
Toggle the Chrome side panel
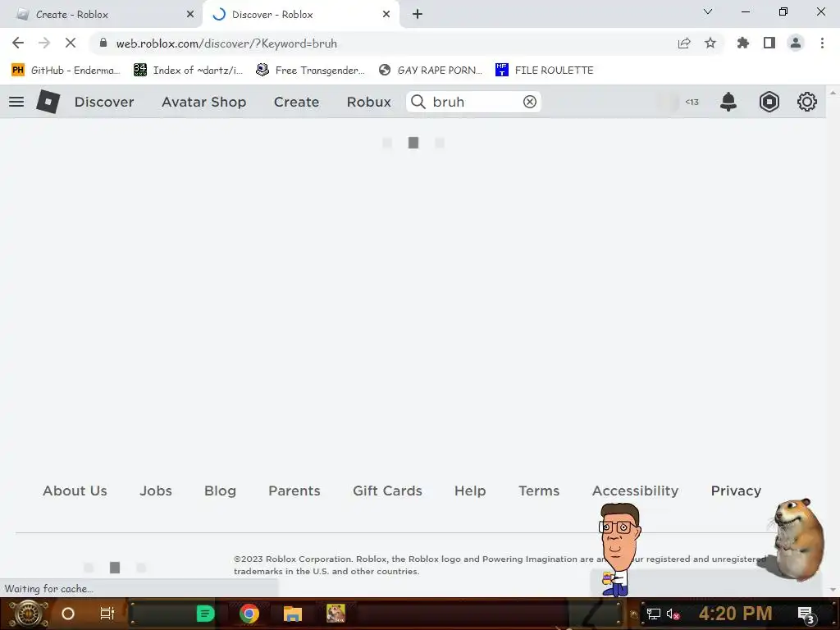769,43
